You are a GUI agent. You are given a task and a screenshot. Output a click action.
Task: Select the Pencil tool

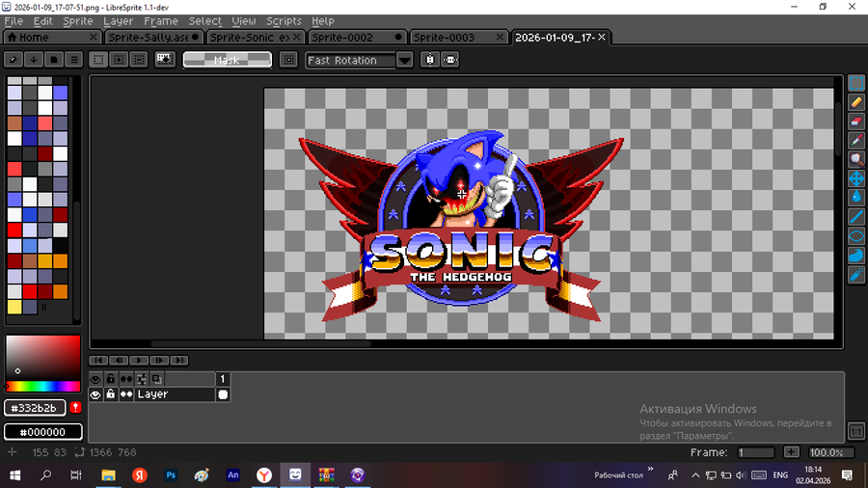point(856,102)
